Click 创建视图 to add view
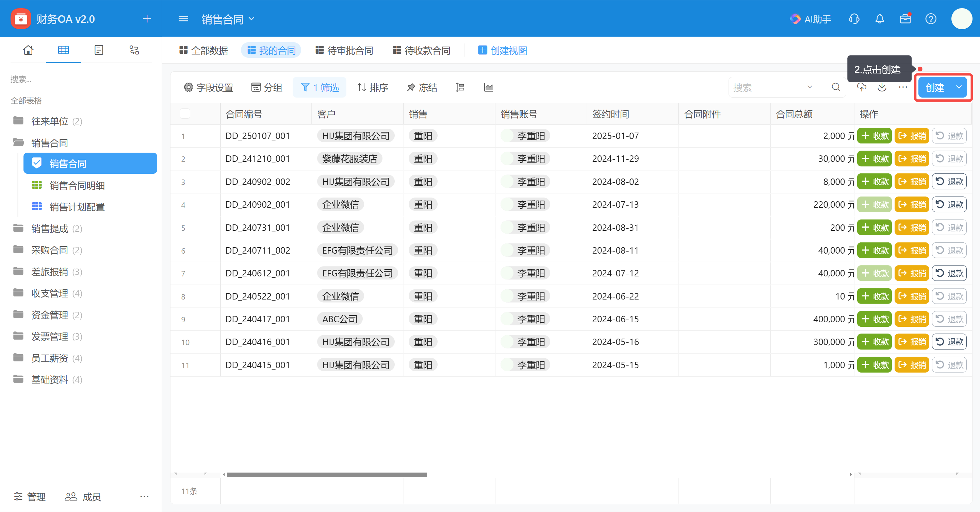 pyautogui.click(x=503, y=50)
